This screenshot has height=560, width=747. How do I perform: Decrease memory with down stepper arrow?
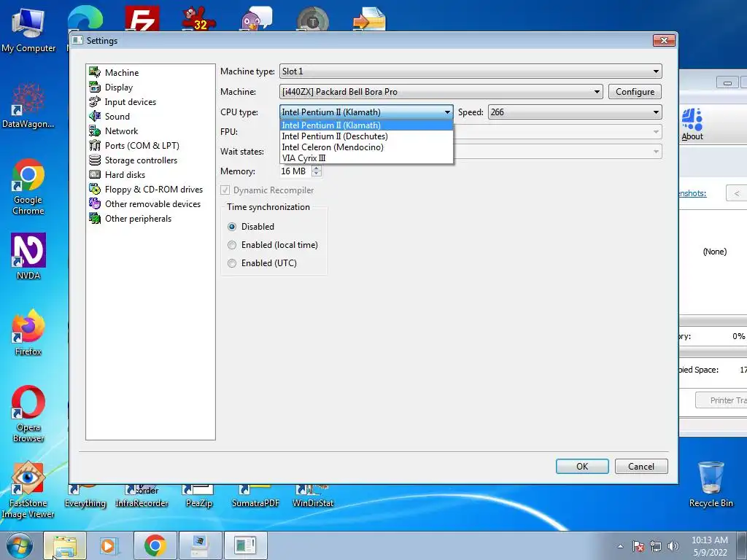[x=317, y=174]
